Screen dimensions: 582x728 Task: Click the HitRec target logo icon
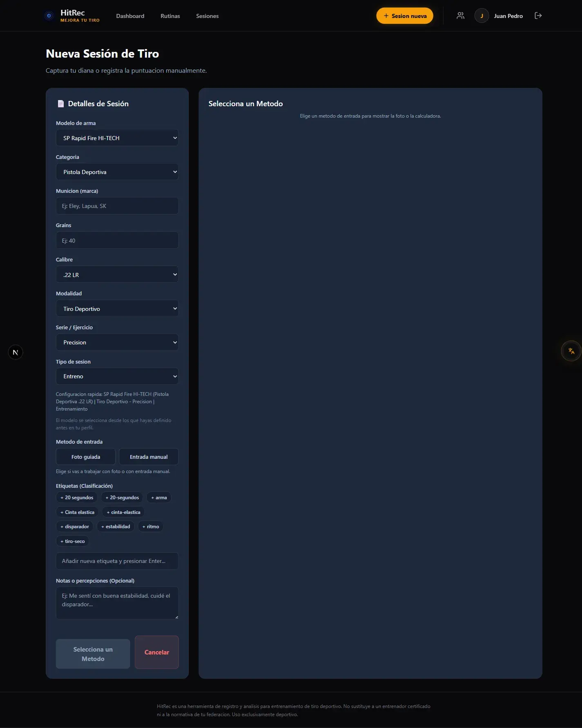49,16
